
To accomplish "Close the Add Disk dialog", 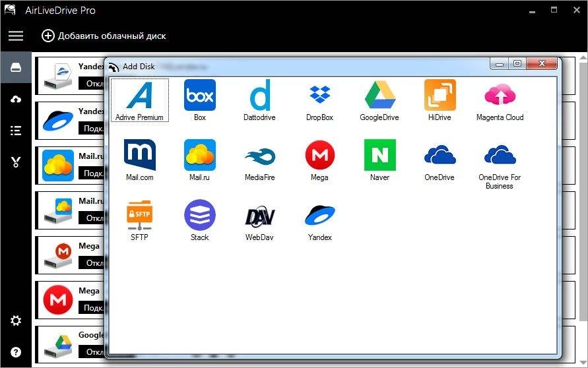I will point(542,64).
